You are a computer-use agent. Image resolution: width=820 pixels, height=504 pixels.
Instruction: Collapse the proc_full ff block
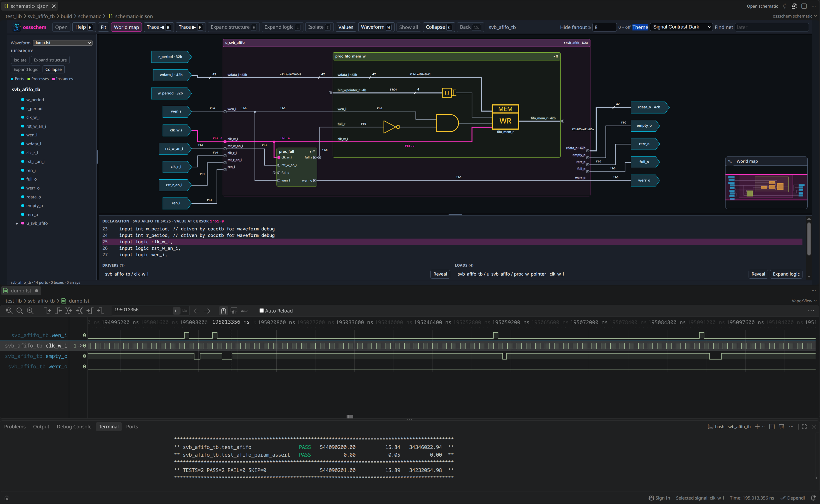point(312,152)
